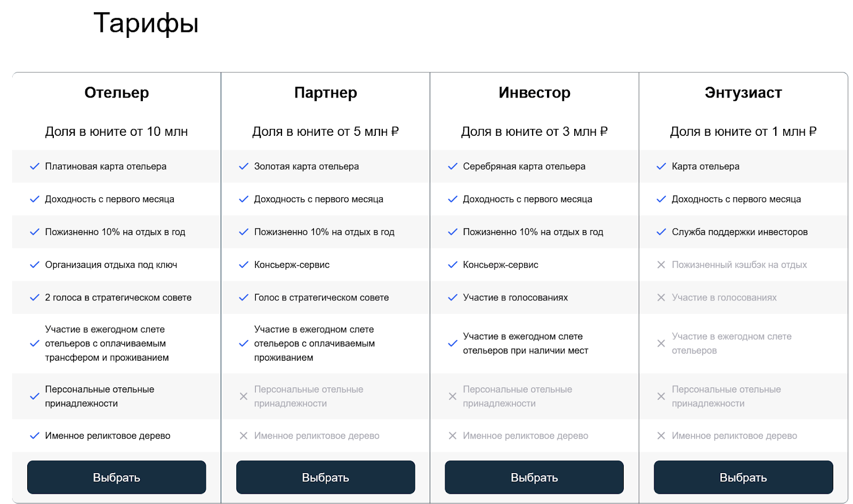Click the Отельер plan heading
853x504 pixels.
[117, 93]
